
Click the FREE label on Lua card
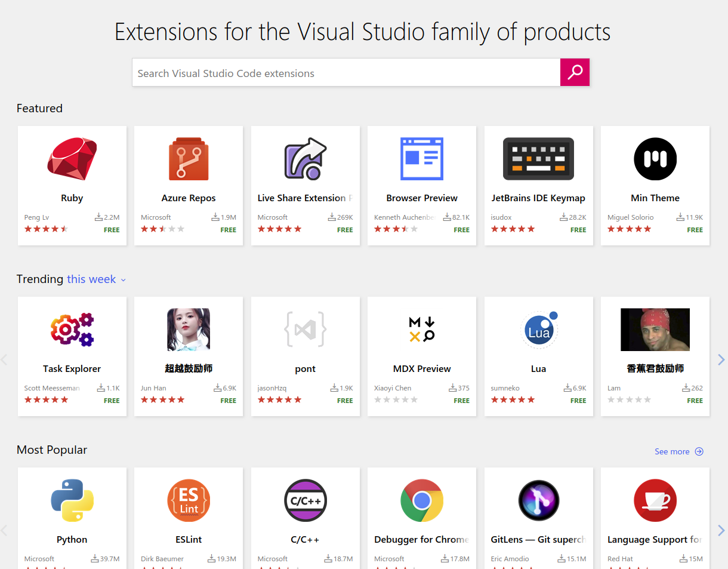click(x=578, y=401)
